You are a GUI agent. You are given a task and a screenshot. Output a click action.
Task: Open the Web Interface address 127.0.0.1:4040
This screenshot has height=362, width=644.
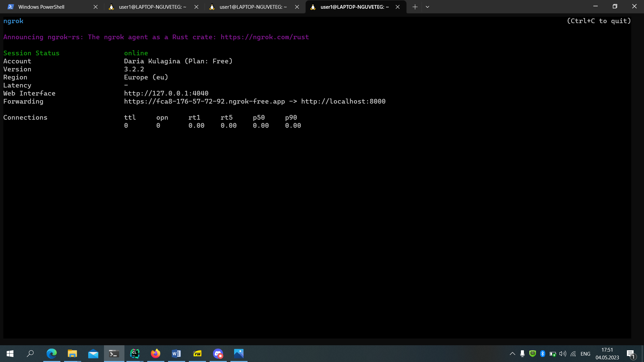coord(166,94)
